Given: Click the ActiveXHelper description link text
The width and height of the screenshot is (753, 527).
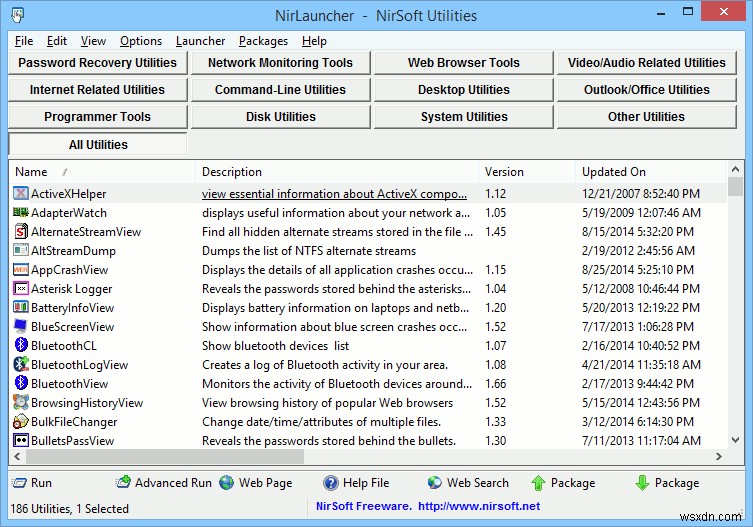Looking at the screenshot, I should click(334, 194).
